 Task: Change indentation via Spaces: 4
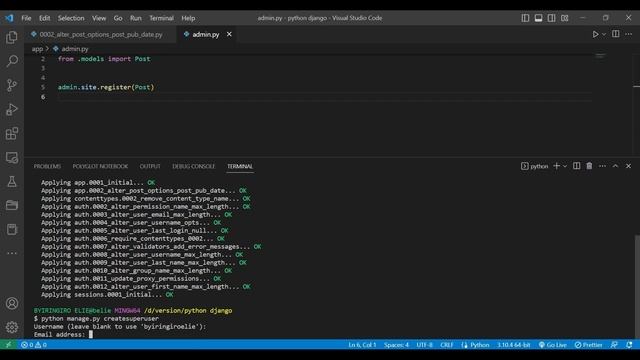click(x=396, y=345)
